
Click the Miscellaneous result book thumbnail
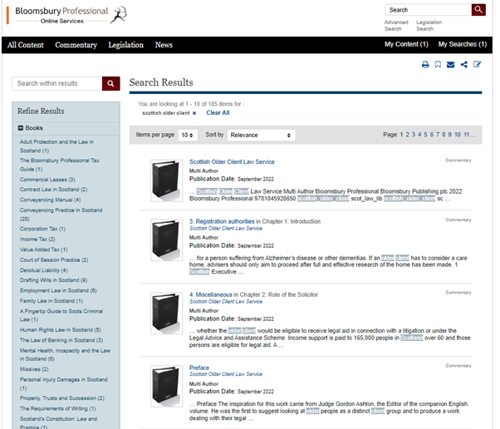click(166, 313)
